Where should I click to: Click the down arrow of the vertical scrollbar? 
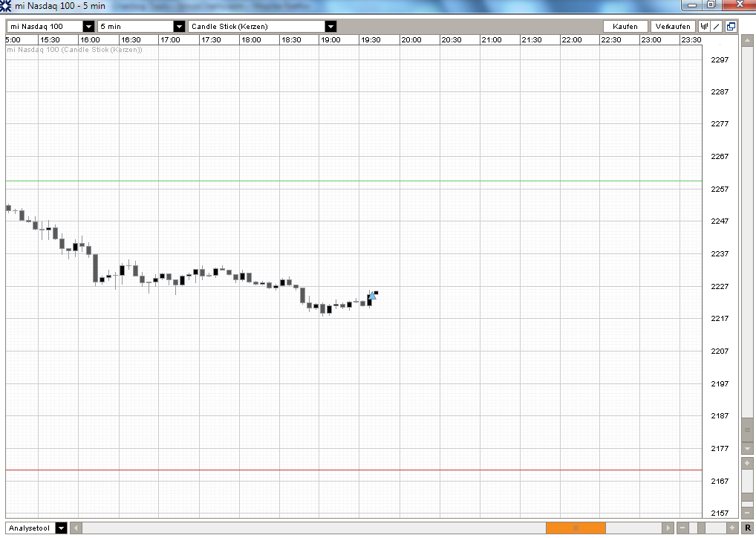coord(747,448)
